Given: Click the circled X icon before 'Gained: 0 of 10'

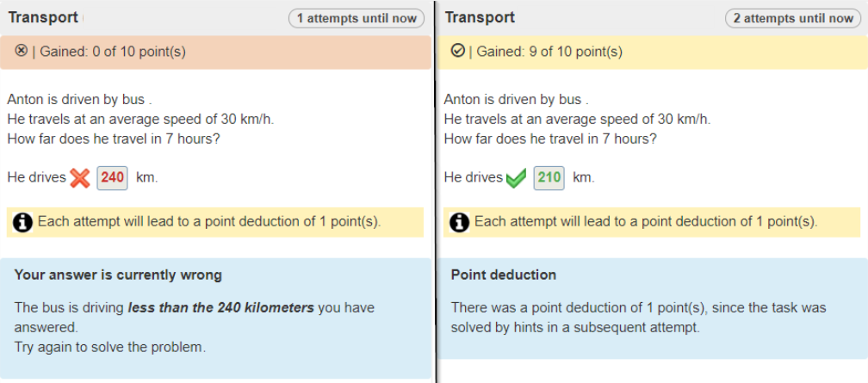Looking at the screenshot, I should click(22, 52).
